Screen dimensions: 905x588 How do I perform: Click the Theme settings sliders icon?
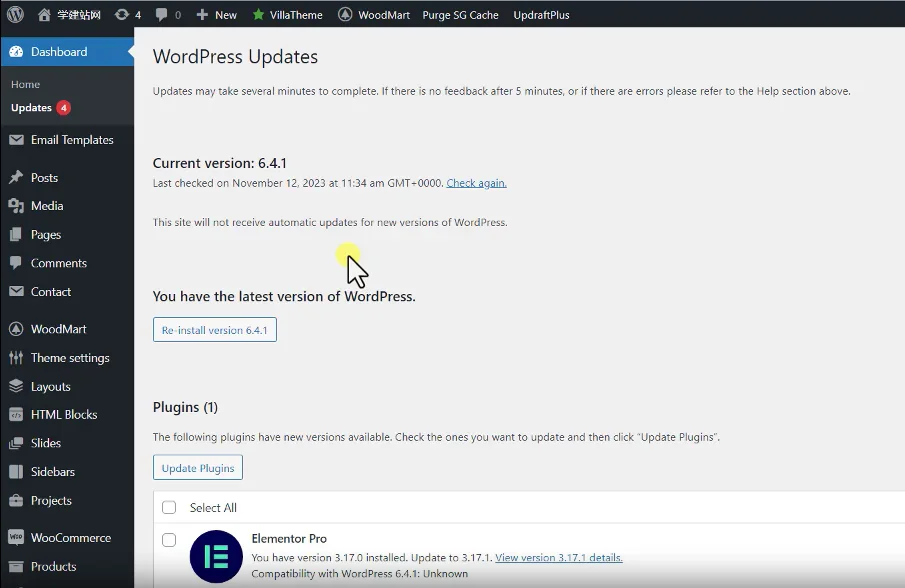point(16,358)
